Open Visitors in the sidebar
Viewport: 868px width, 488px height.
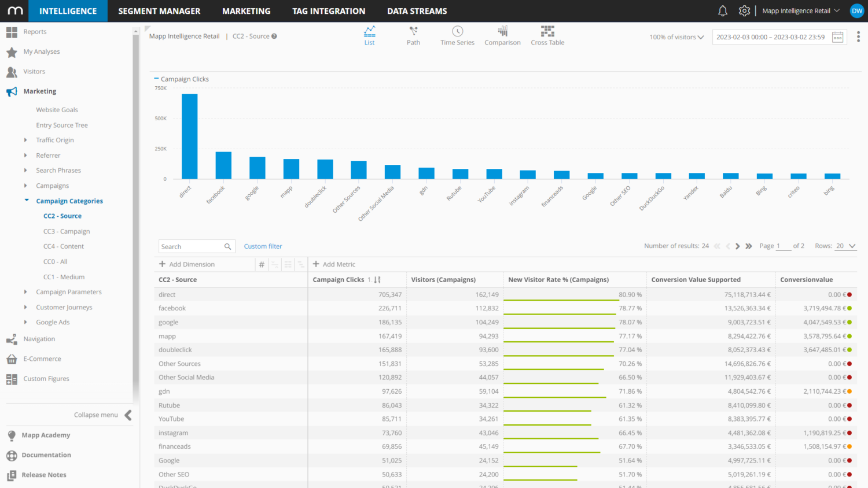coord(34,72)
